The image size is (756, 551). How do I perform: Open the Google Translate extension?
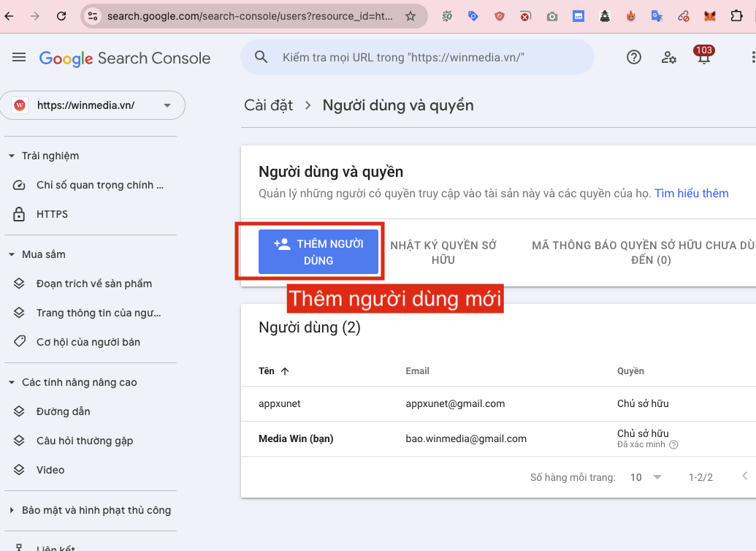point(657,16)
